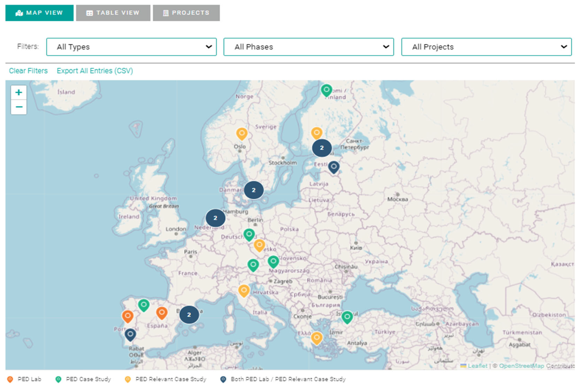The height and width of the screenshot is (392, 581).
Task: Expand the All Types filter dropdown
Action: [x=131, y=47]
